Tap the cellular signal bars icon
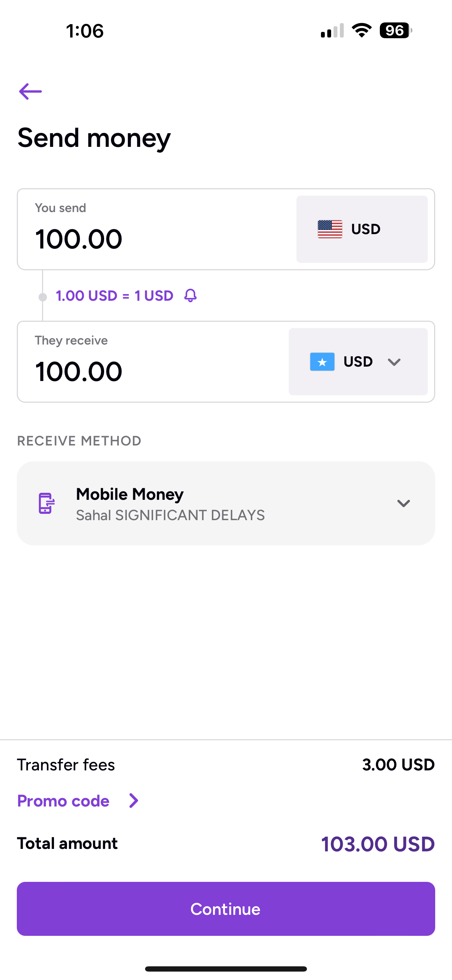Image resolution: width=452 pixels, height=980 pixels. [x=332, y=30]
